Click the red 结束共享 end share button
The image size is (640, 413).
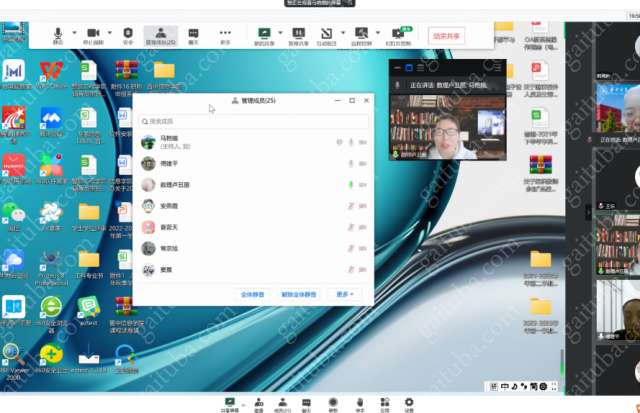coord(446,35)
